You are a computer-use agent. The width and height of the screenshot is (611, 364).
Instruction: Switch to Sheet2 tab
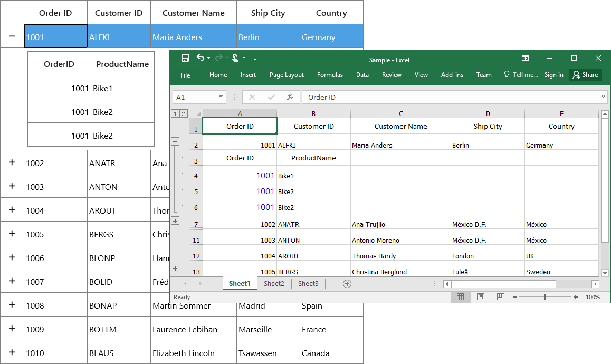click(x=274, y=284)
